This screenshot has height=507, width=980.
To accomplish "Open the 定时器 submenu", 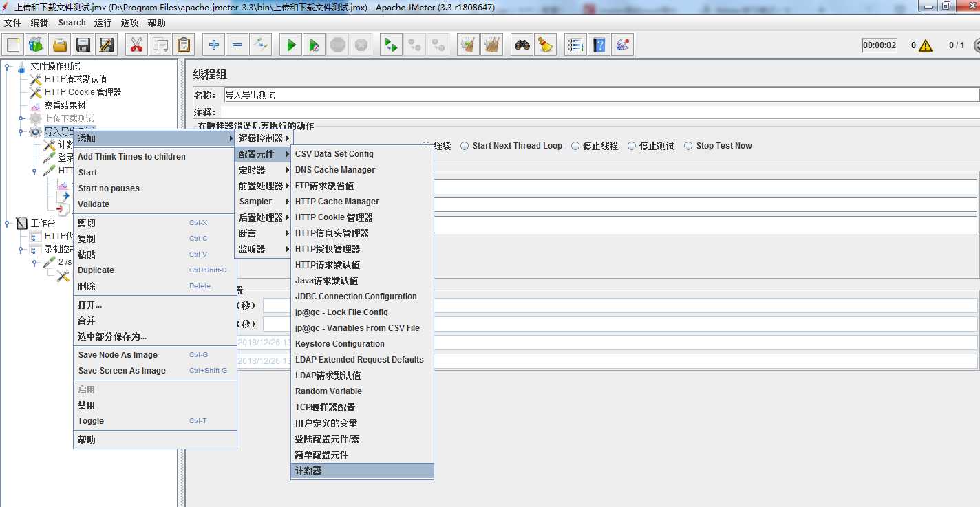I will pyautogui.click(x=263, y=170).
